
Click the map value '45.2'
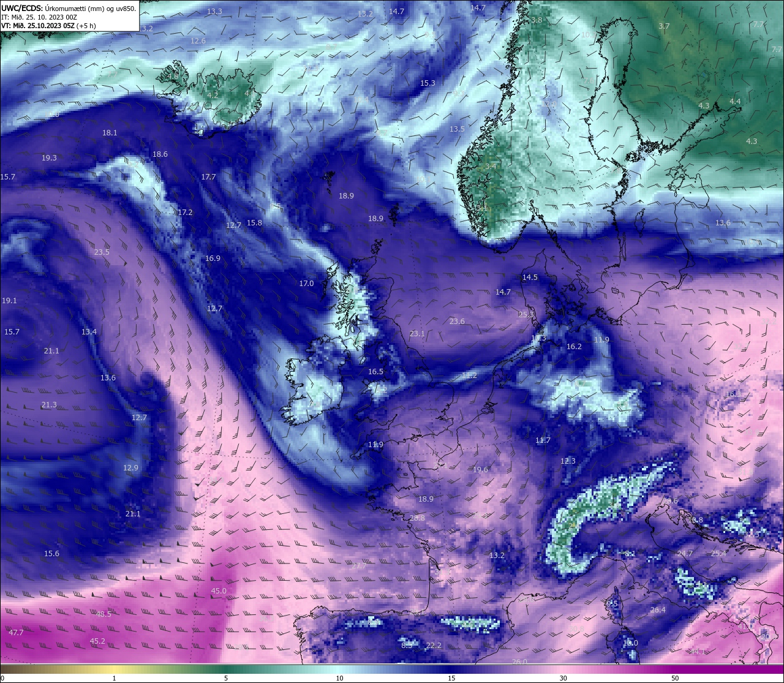tap(97, 641)
